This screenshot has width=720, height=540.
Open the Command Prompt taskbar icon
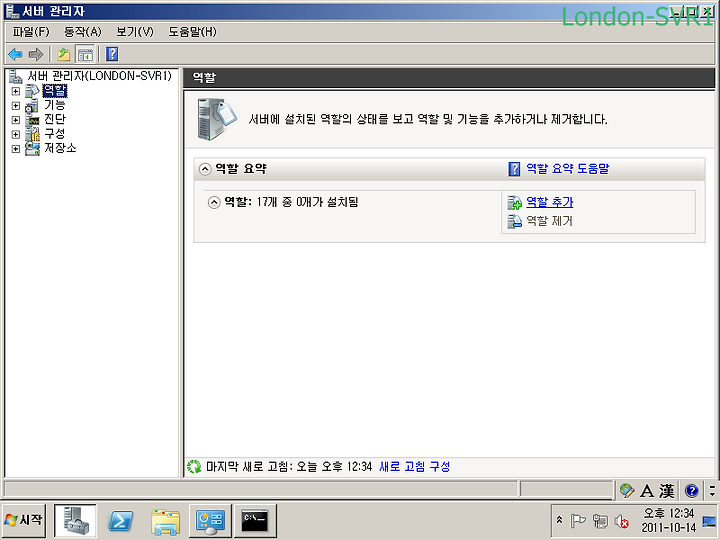255,521
